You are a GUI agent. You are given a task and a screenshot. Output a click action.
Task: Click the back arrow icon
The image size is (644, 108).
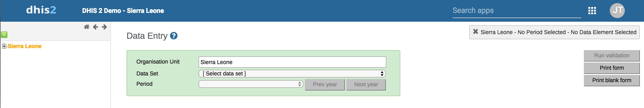point(95,27)
